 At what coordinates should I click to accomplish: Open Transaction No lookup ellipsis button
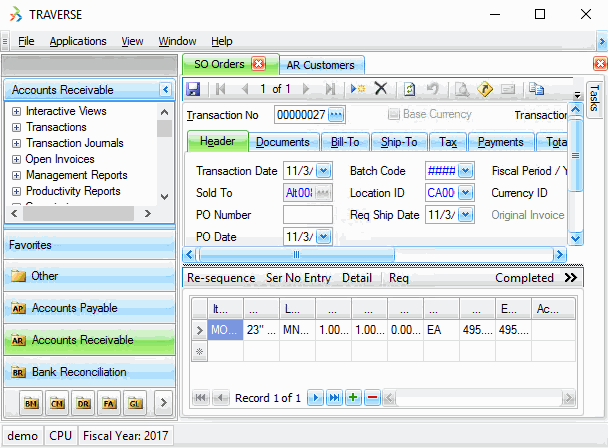[336, 115]
